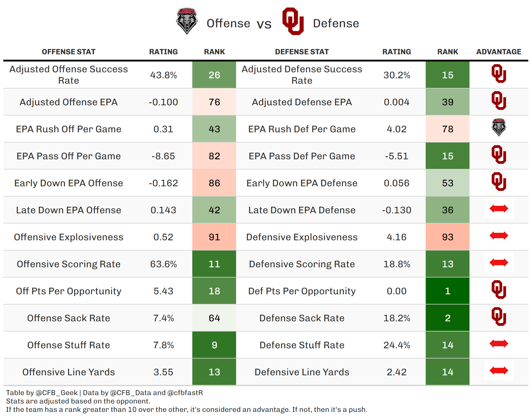This screenshot has width=531, height=420.
Task: Click push arrow in Line Yards row
Action: pyautogui.click(x=499, y=370)
